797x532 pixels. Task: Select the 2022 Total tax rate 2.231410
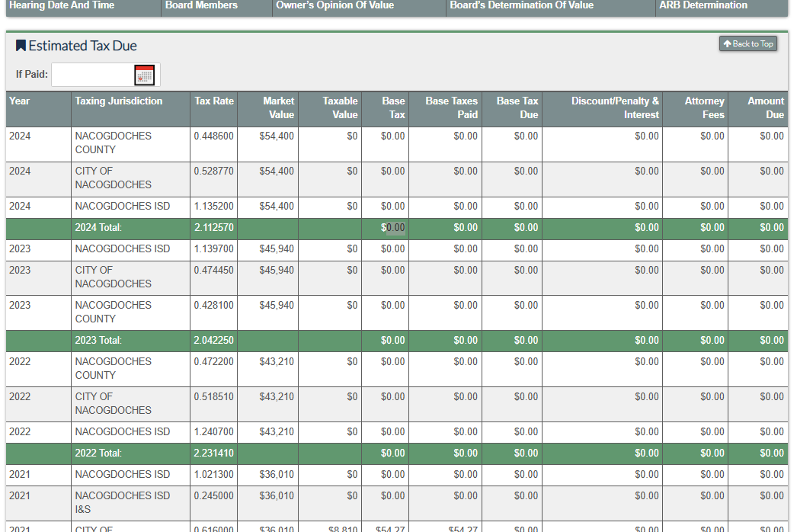(213, 453)
